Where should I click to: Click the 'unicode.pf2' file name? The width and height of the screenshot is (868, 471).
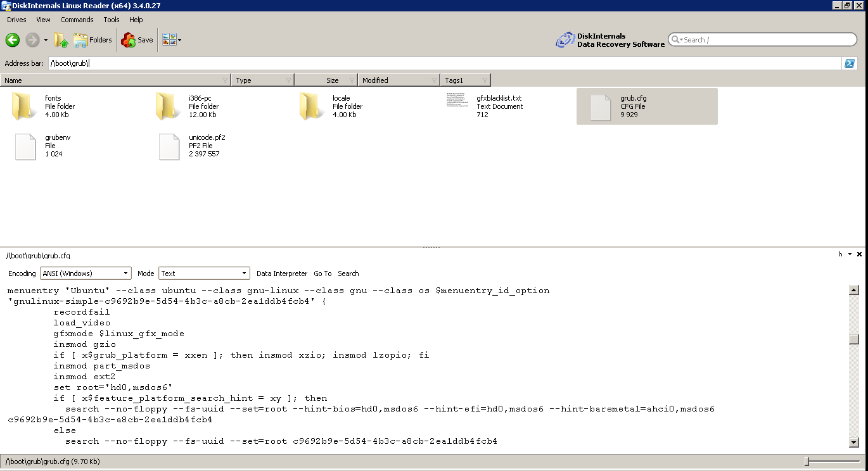(x=207, y=137)
